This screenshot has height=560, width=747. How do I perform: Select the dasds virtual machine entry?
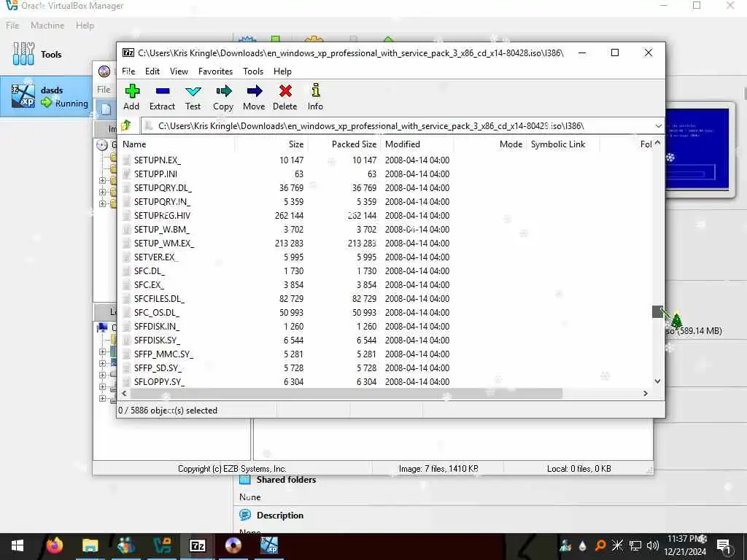tap(47, 96)
